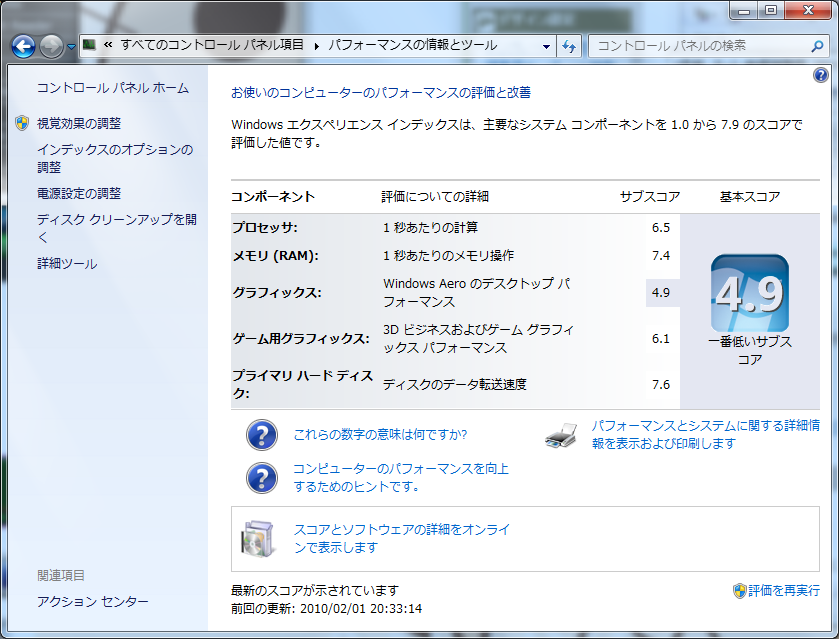Click the shield icon beside 評価を再実行

(x=739, y=590)
